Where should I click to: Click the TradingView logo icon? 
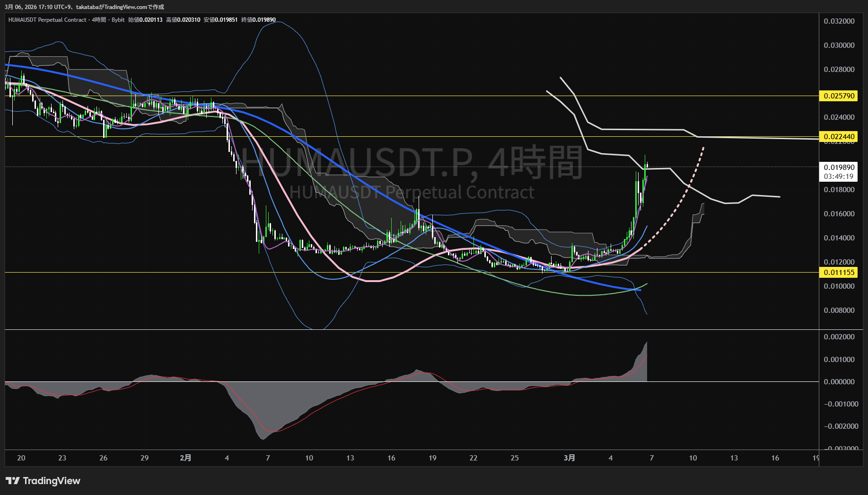pyautogui.click(x=13, y=481)
